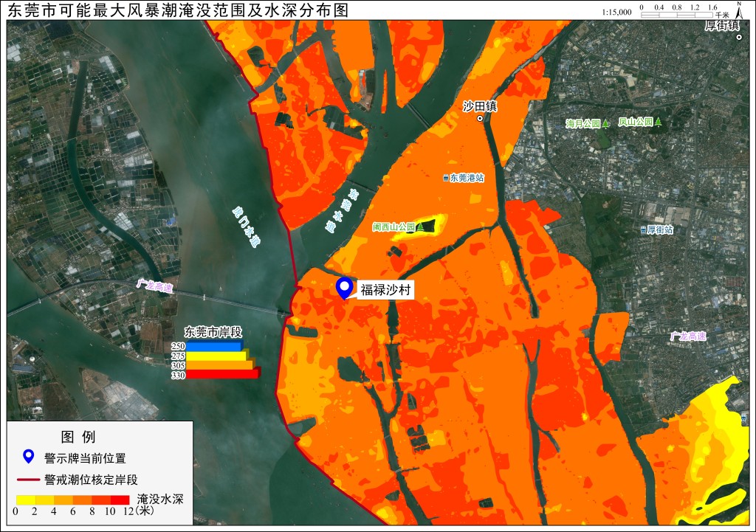Click the 淹没水深 legend label
The height and width of the screenshot is (532, 756).
click(x=160, y=499)
